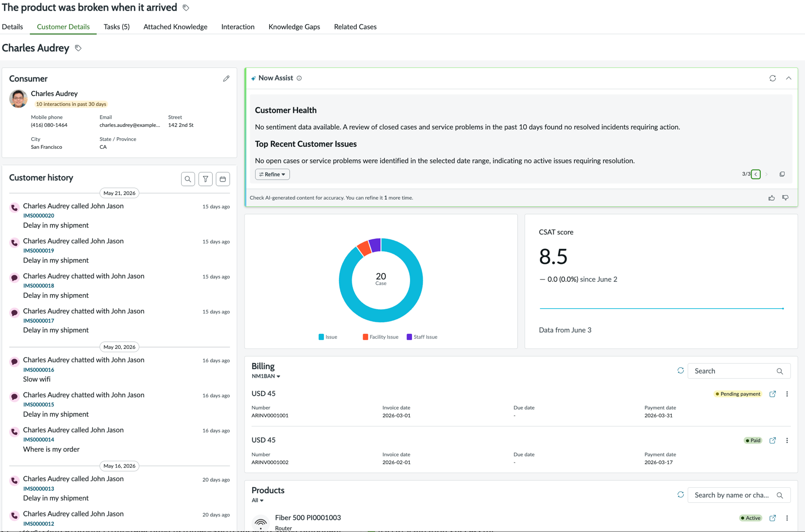Open the Refine dropdown
Viewport: 805px width, 532px height.
click(x=272, y=174)
